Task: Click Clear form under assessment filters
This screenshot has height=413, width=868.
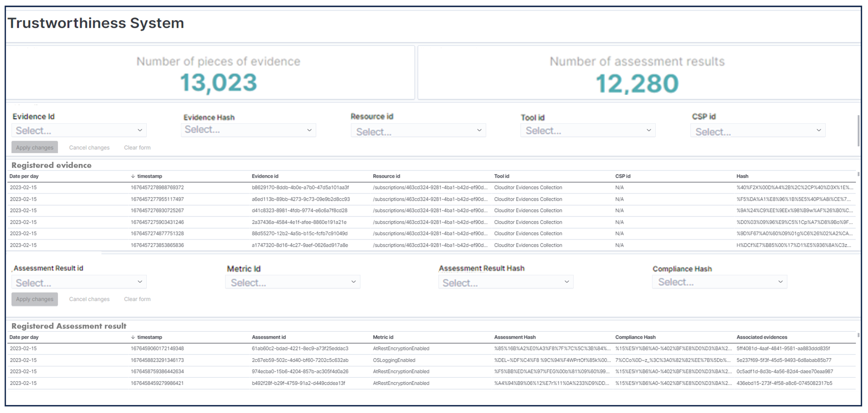Action: 137,299
